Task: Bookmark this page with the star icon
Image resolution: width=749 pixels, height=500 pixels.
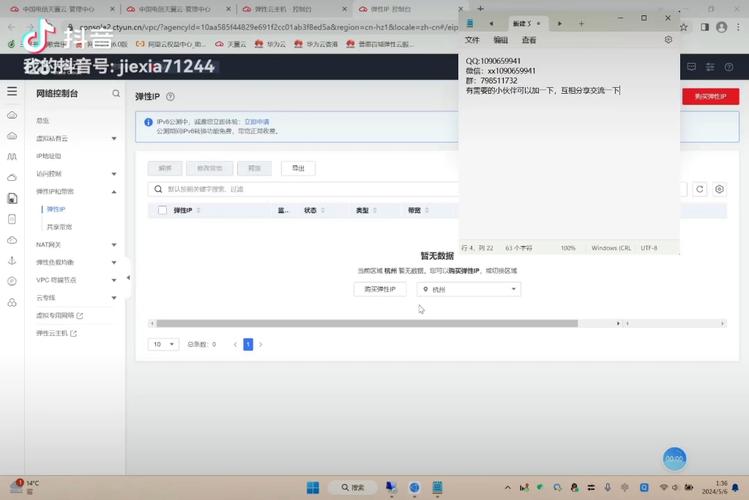Action: coord(684,27)
